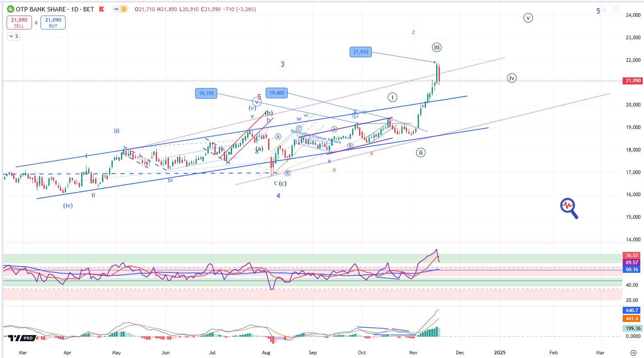Click the 199.36 histogram value tag
Image resolution: width=644 pixels, height=358 pixels.
(632, 329)
